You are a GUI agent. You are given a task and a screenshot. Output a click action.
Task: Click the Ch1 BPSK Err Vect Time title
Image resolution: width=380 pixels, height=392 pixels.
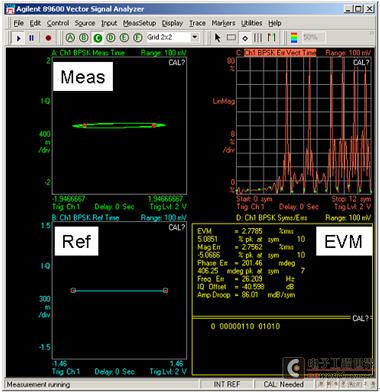pyautogui.click(x=280, y=53)
